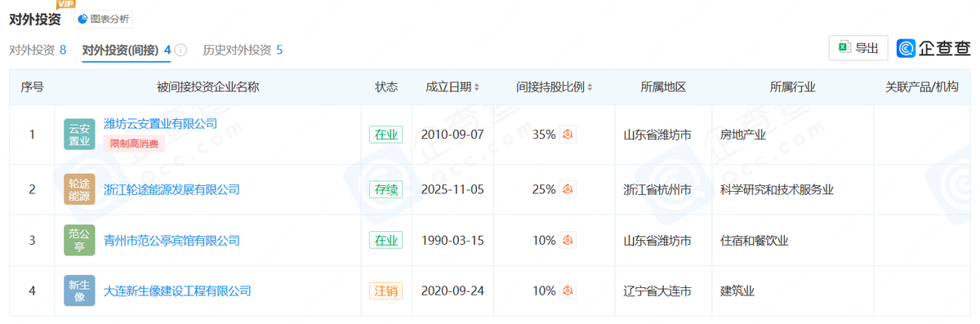The height and width of the screenshot is (324, 980).
Task: Click the date 1990-03-15
Action: tap(452, 240)
